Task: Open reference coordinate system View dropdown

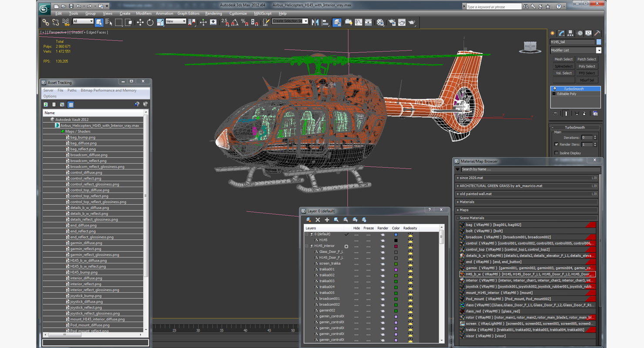Action: point(176,21)
